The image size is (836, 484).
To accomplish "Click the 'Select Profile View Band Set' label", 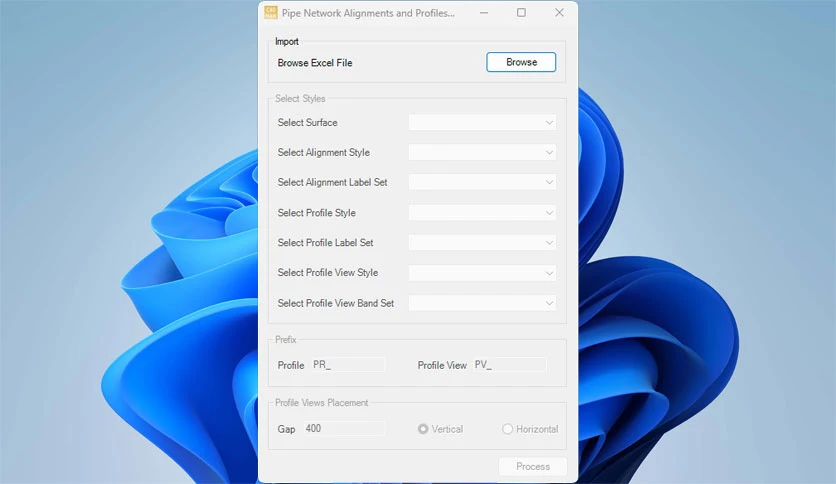I will tap(335, 303).
